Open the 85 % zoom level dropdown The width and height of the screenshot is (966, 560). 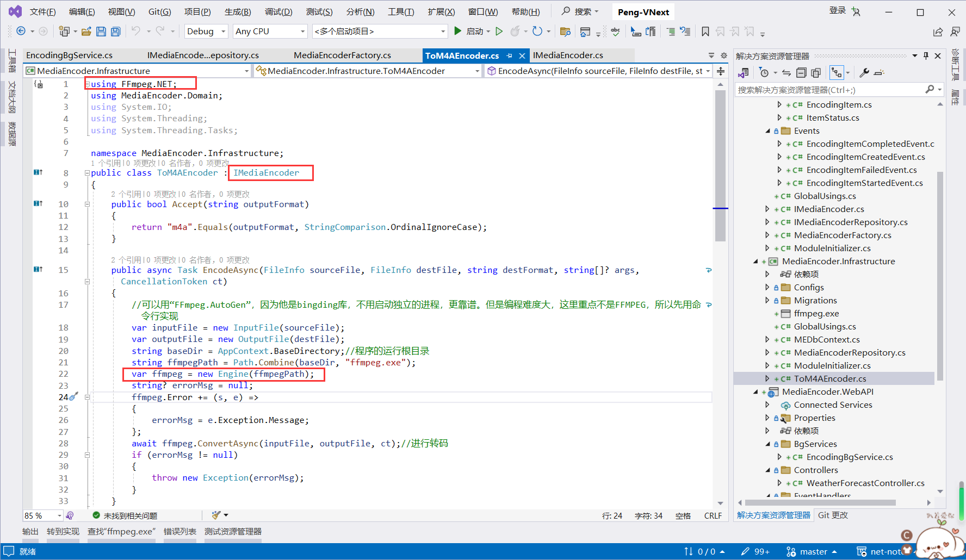[43, 515]
